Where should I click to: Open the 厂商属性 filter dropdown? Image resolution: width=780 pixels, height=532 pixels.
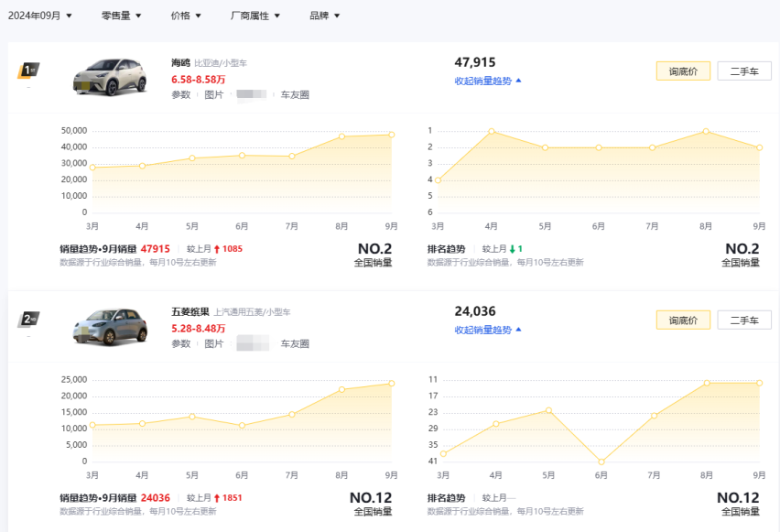point(255,16)
